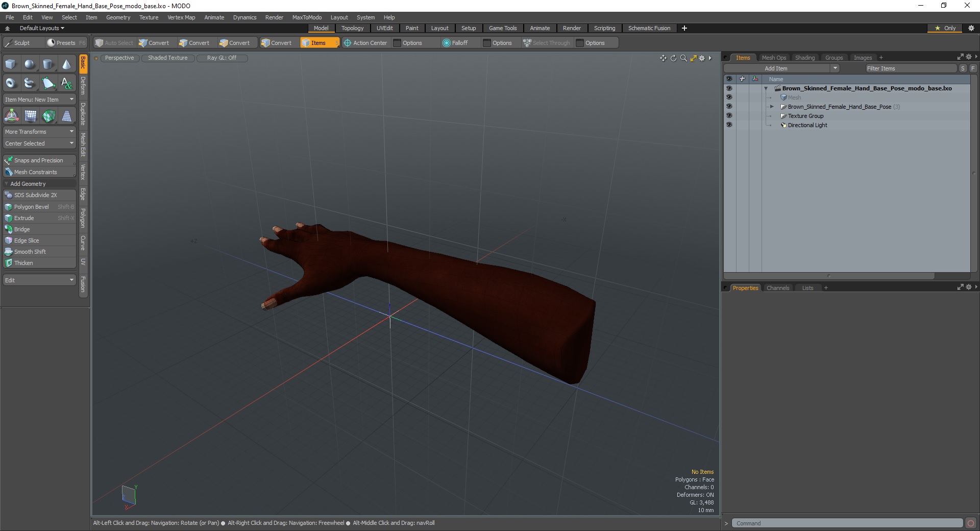Activate the Text tool icon

tap(66, 83)
